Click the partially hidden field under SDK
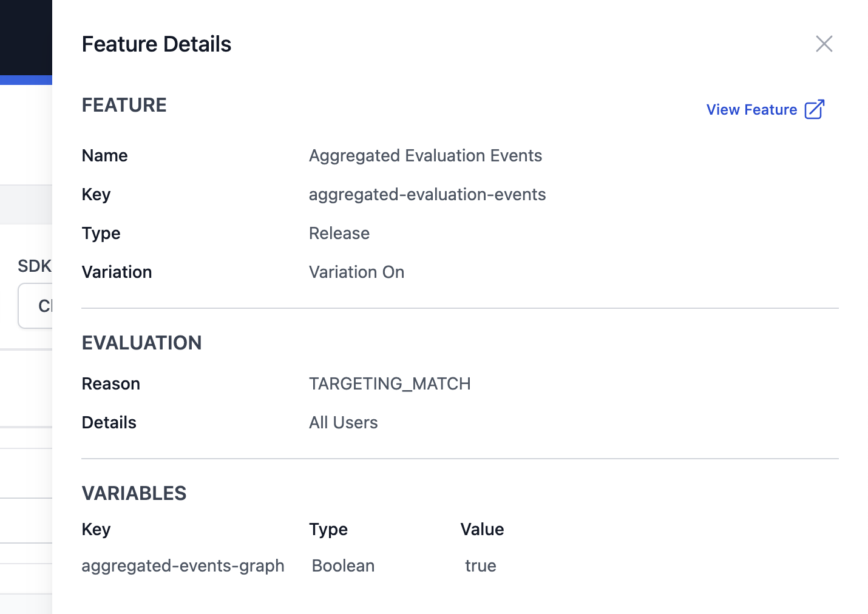 click(35, 306)
